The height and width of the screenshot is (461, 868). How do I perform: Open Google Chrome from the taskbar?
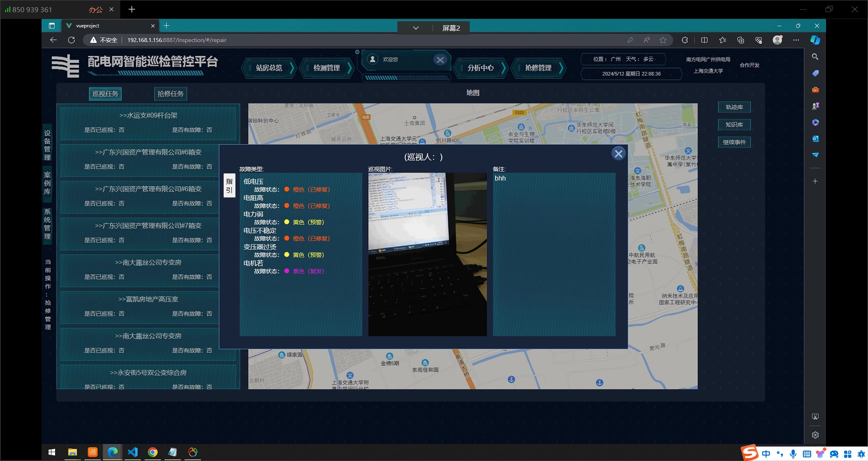click(x=153, y=452)
